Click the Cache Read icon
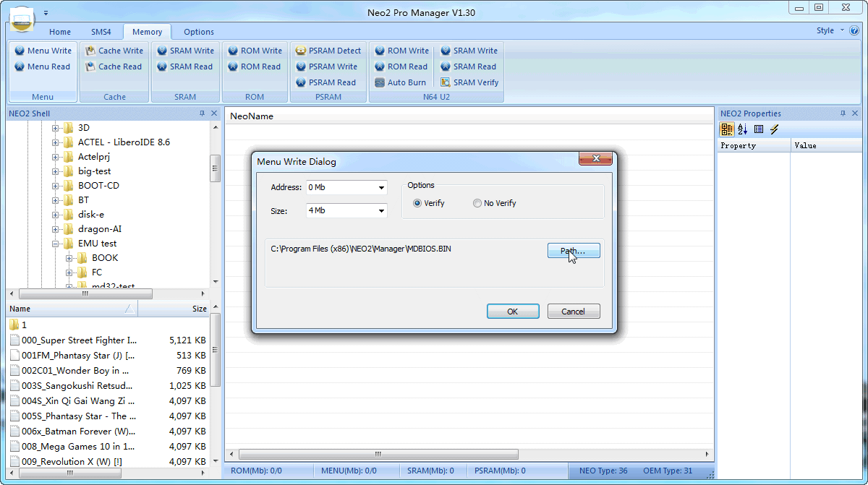This screenshot has width=868, height=485. tap(90, 66)
